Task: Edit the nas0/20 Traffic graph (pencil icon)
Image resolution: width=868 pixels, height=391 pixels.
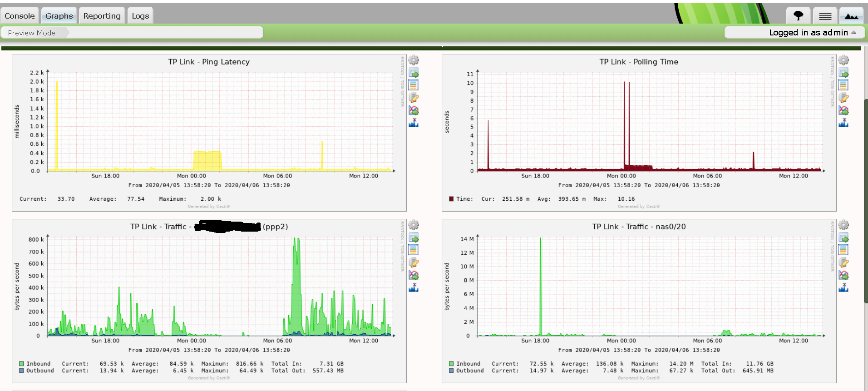Action: (843, 262)
